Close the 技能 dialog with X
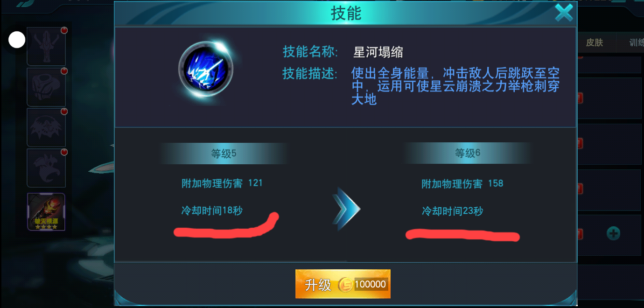Viewport: 644px width, 308px height. tap(564, 13)
